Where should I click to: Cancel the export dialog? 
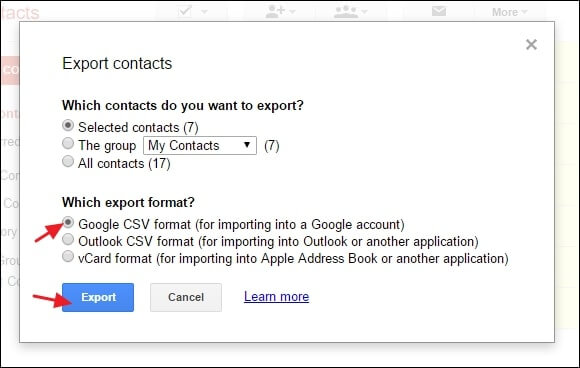[x=186, y=297]
